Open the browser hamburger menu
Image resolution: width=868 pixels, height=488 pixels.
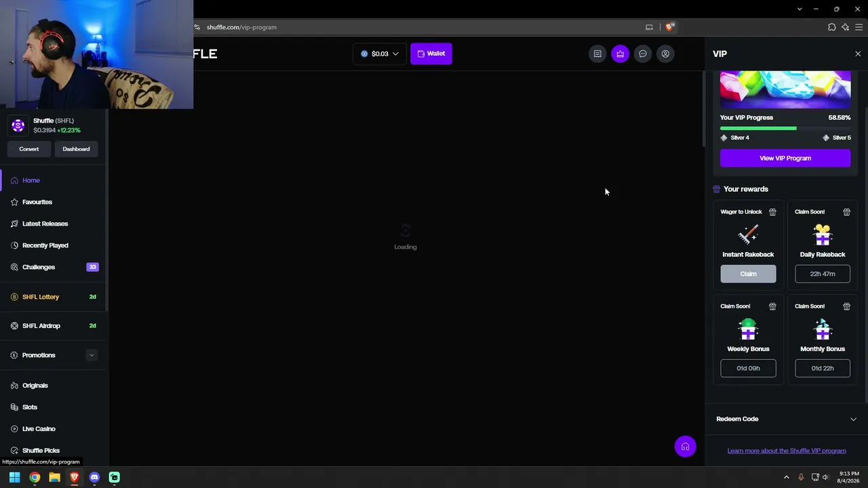click(x=859, y=27)
